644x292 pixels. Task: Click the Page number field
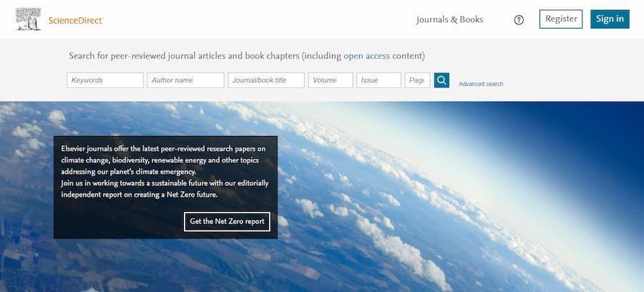point(417,80)
